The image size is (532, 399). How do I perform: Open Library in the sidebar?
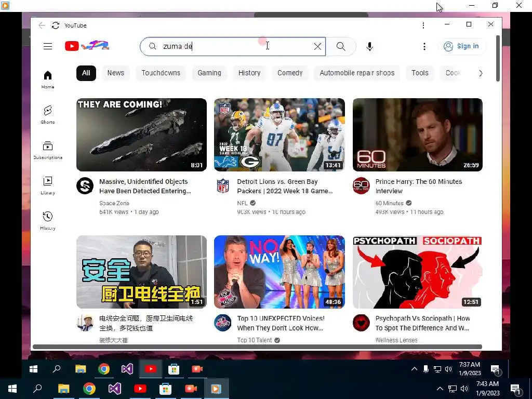pos(48,185)
